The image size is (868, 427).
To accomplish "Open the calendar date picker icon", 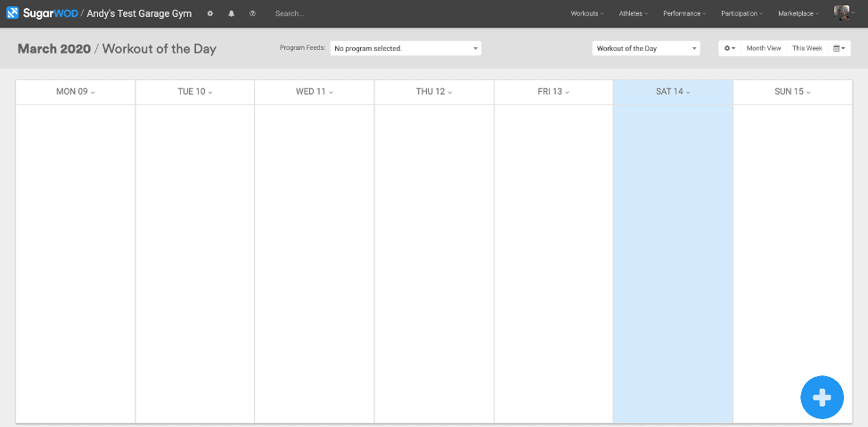I will 839,48.
